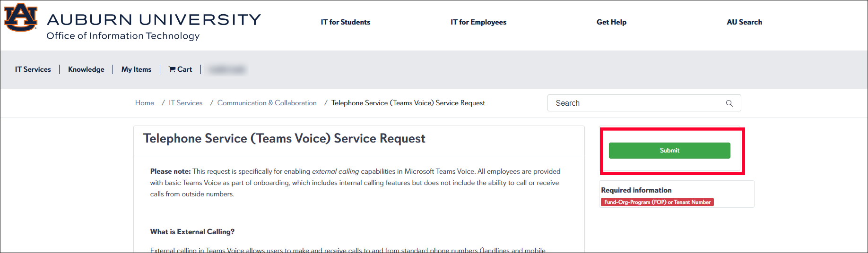Click the Auburn University AU logo

(x=21, y=17)
